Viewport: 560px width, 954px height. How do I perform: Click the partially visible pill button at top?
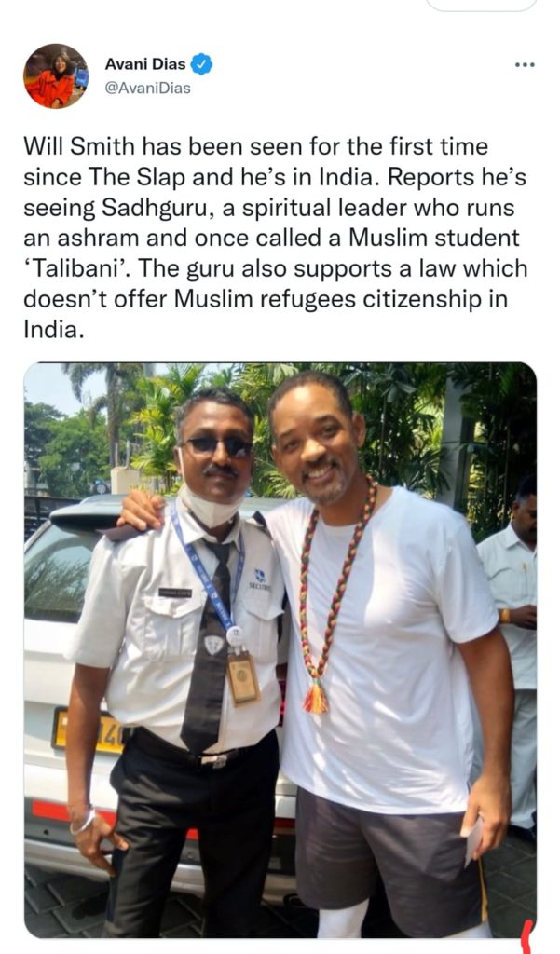click(482, 5)
